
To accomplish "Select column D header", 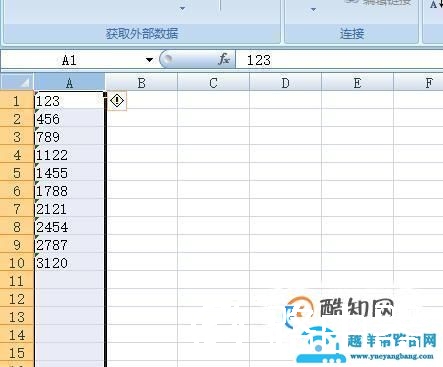I will (285, 83).
